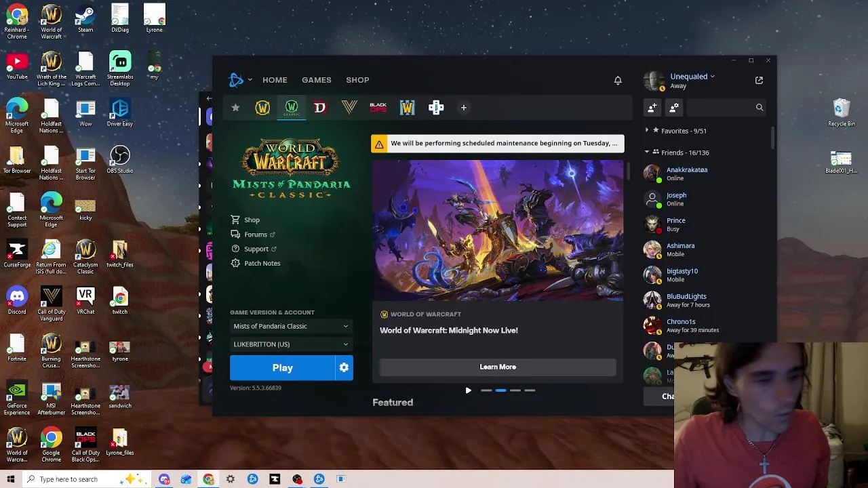Click Cataclysm Classic desktop icon
This screenshot has height=488, width=868.
(x=85, y=257)
